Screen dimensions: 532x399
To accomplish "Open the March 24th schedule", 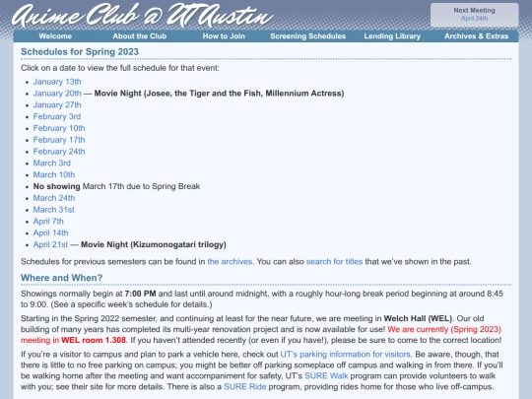I will click(54, 198).
